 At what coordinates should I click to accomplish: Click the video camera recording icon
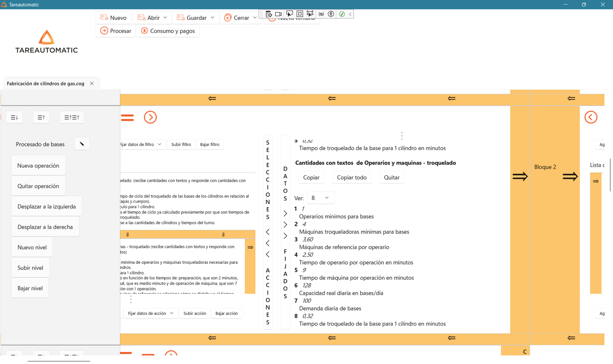click(x=279, y=14)
